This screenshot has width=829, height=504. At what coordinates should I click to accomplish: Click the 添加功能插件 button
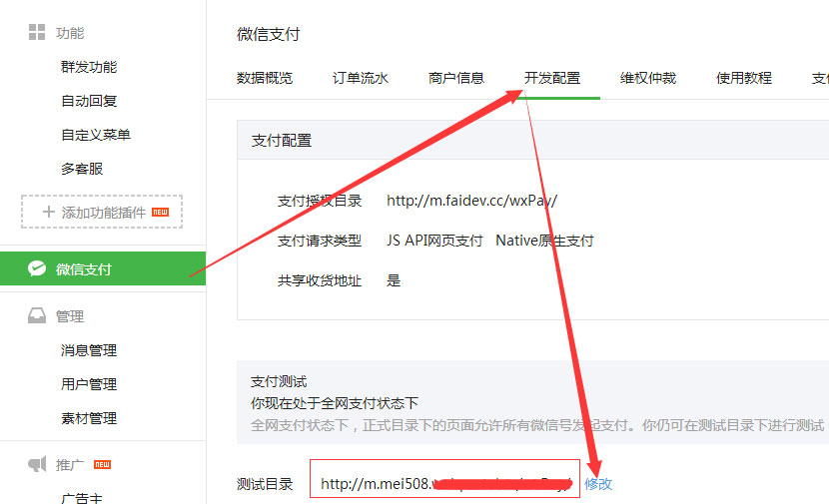click(x=102, y=212)
